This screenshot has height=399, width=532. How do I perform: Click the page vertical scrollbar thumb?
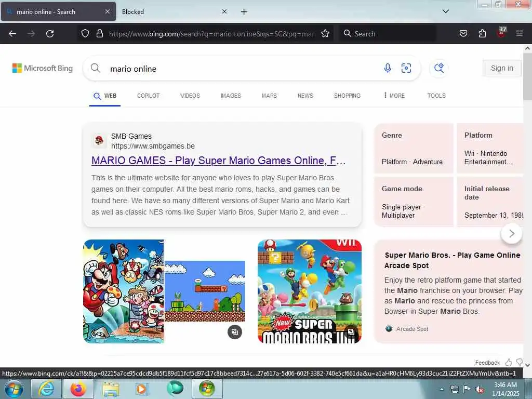528,76
